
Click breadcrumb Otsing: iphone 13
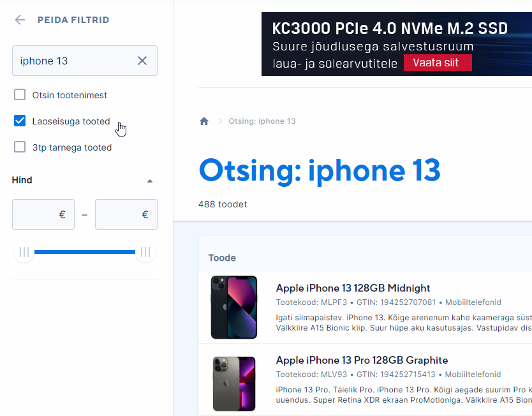(x=262, y=121)
